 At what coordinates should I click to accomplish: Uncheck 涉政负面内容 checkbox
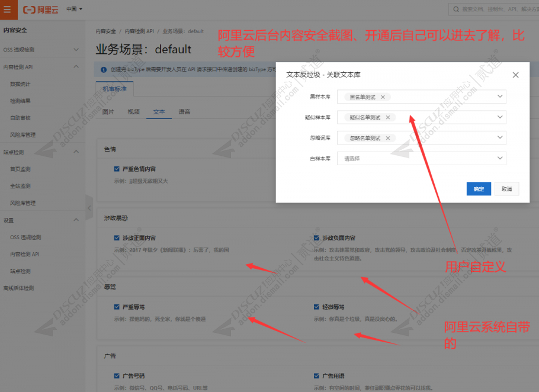click(x=316, y=237)
